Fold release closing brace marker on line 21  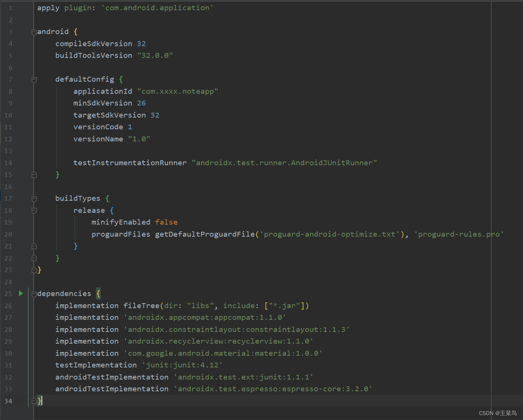point(34,246)
